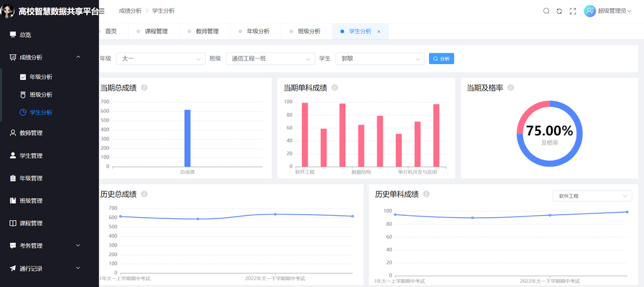Viewport: 644px width, 287px height.
Task: Collapse sidebar with the hamburger icon
Action: 101,11
